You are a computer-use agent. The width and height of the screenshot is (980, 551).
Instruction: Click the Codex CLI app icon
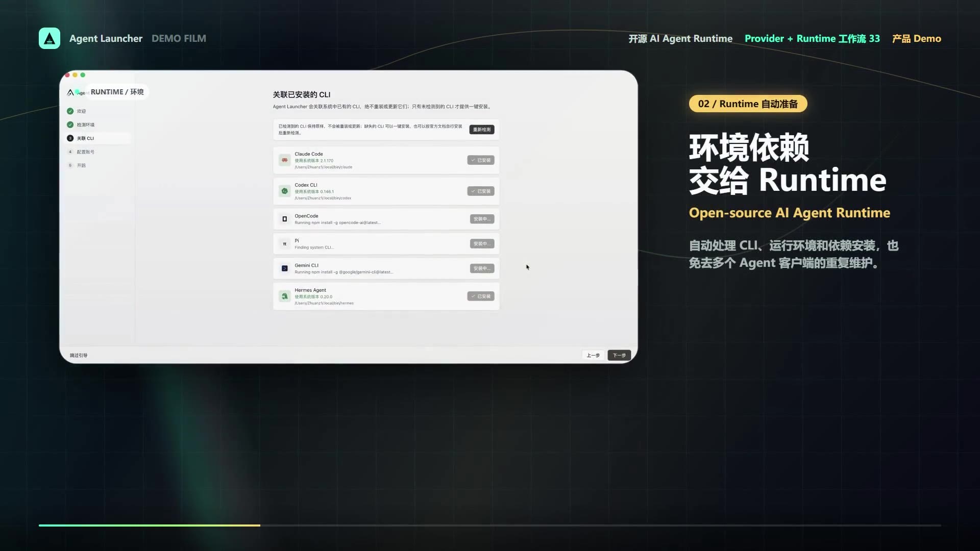click(285, 191)
